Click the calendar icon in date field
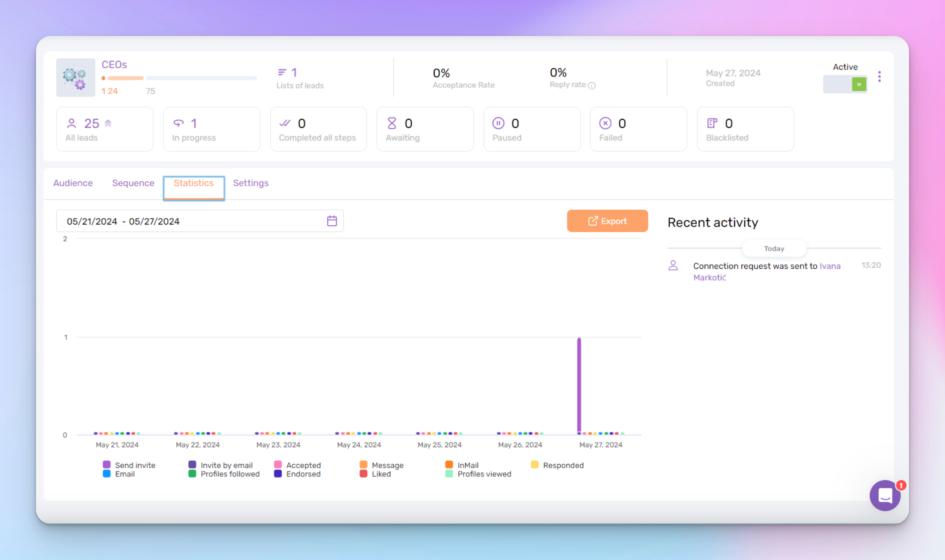945x560 pixels. click(x=331, y=221)
